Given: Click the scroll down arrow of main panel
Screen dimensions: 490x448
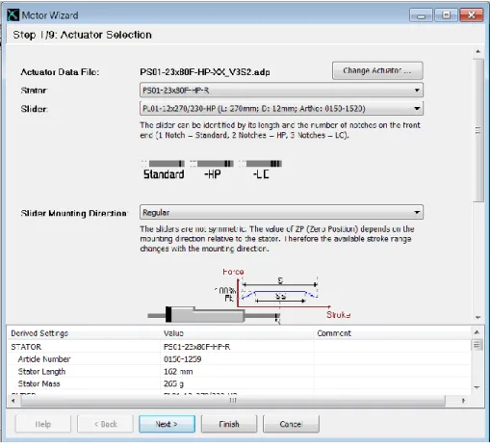Looking at the screenshot, I should (x=478, y=317).
